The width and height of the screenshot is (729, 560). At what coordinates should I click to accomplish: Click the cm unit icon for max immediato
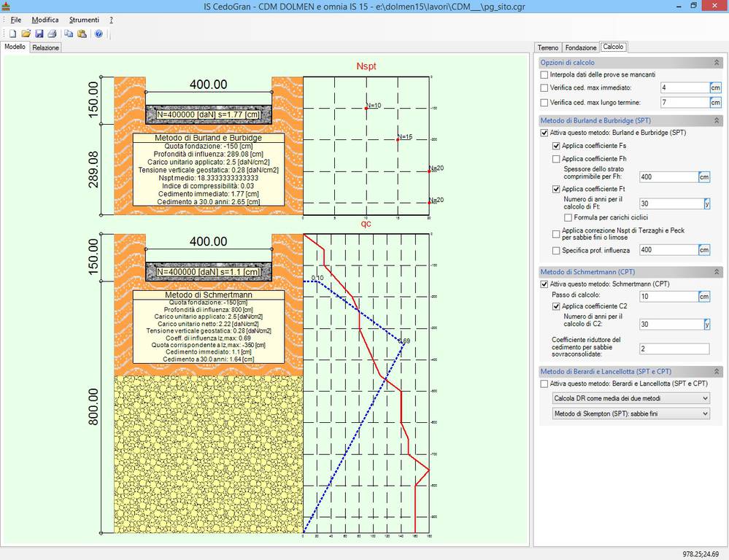point(715,87)
